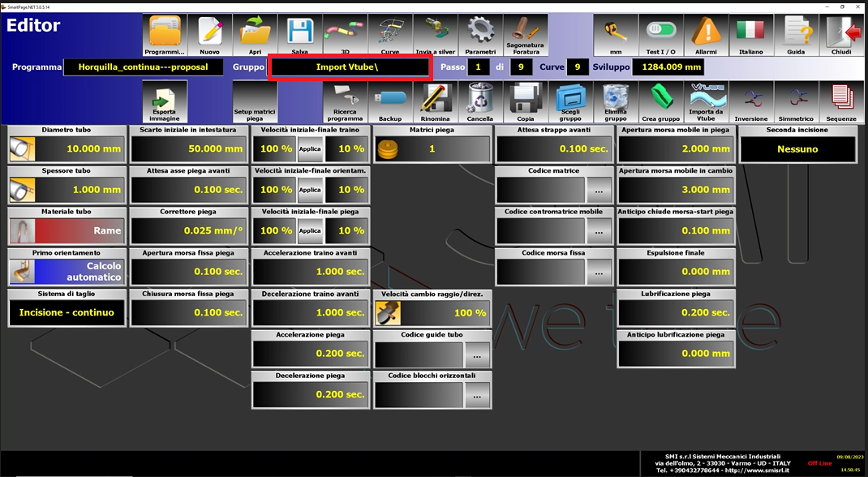Edit Velocità cambio raggio/direz. value
868x477 pixels.
432,312
